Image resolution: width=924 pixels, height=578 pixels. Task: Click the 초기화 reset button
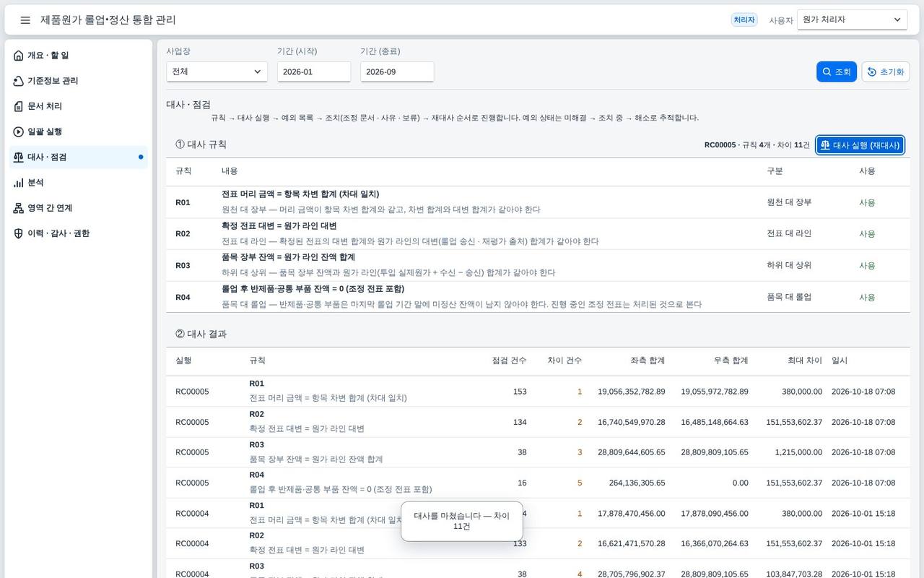click(x=886, y=72)
